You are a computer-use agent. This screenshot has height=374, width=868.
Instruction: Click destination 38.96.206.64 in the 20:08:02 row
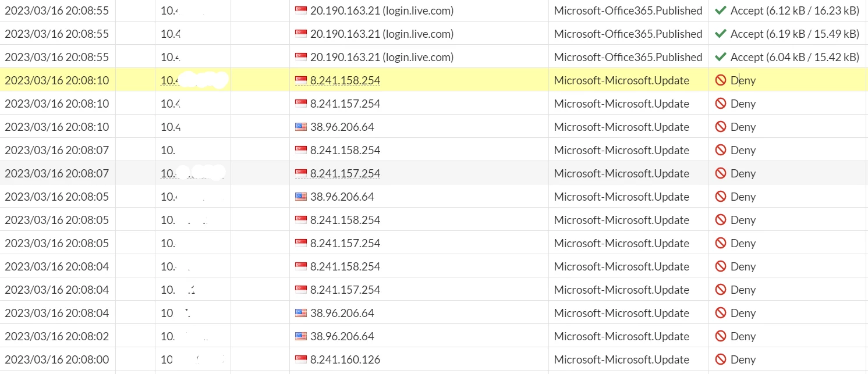pyautogui.click(x=342, y=336)
